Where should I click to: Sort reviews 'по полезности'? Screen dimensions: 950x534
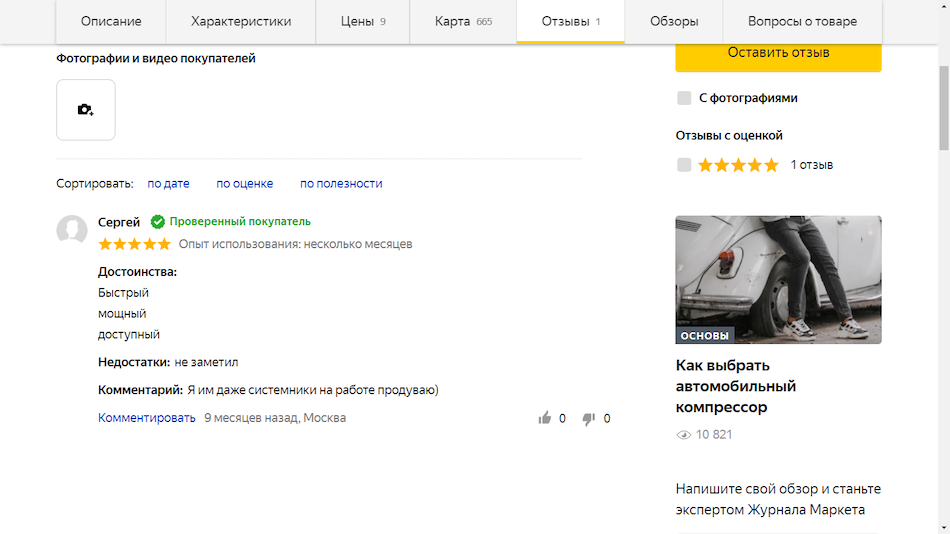coord(341,183)
